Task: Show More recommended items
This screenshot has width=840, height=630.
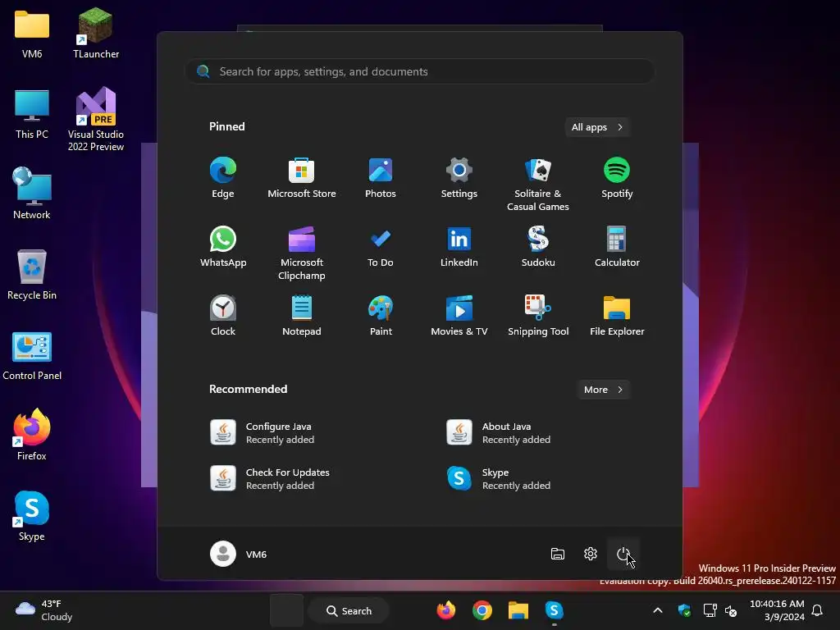Action: (x=603, y=390)
